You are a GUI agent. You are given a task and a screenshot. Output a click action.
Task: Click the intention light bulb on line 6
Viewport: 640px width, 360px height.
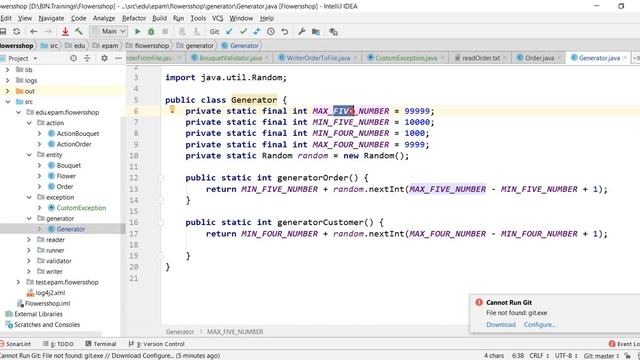click(x=172, y=109)
